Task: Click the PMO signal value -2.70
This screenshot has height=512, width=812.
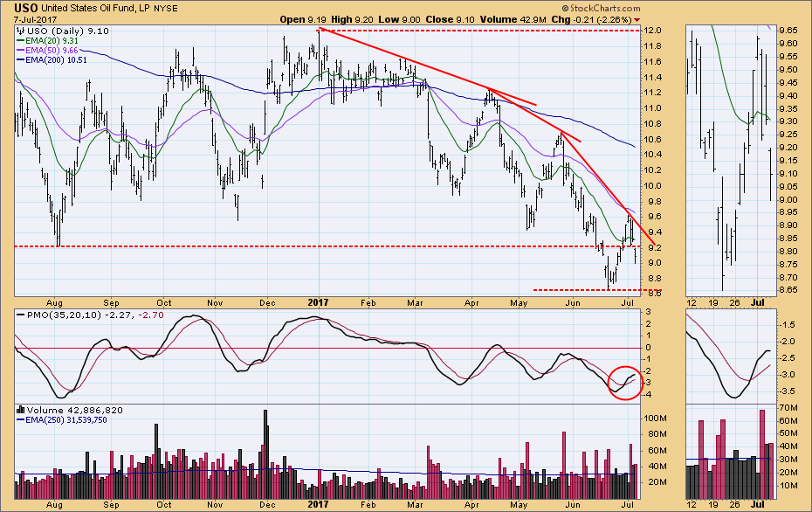Action: pos(151,315)
